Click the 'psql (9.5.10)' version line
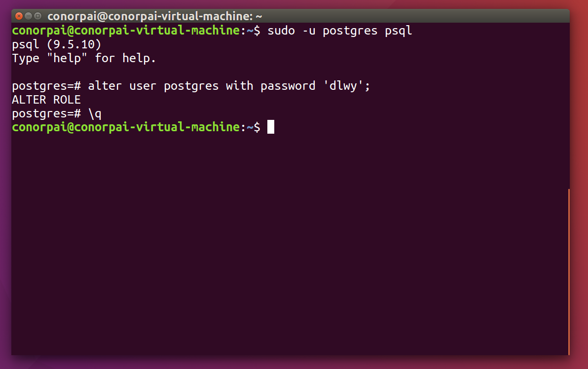Viewport: 588px width, 369px height. pyautogui.click(x=57, y=44)
